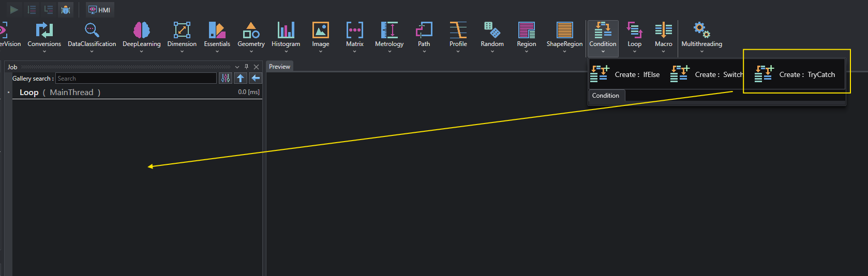Toggle gallery search filter settings
The height and width of the screenshot is (276, 868).
pos(226,78)
